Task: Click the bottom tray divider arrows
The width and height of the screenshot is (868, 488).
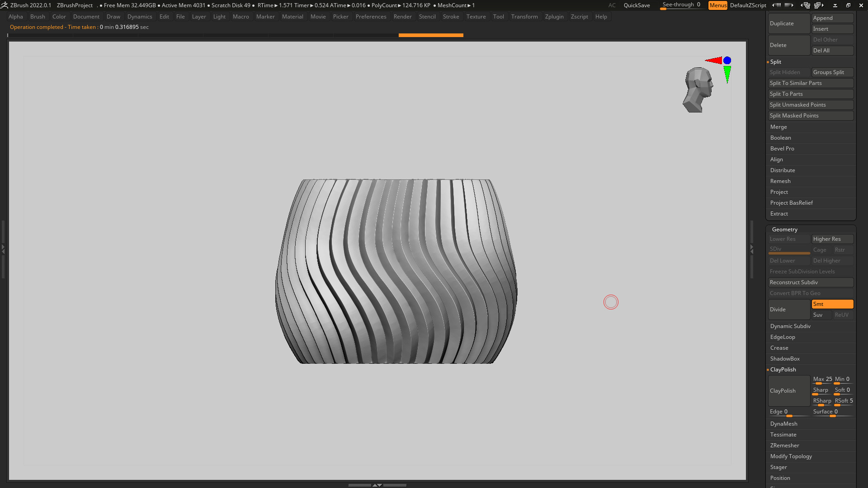Action: pyautogui.click(x=377, y=485)
